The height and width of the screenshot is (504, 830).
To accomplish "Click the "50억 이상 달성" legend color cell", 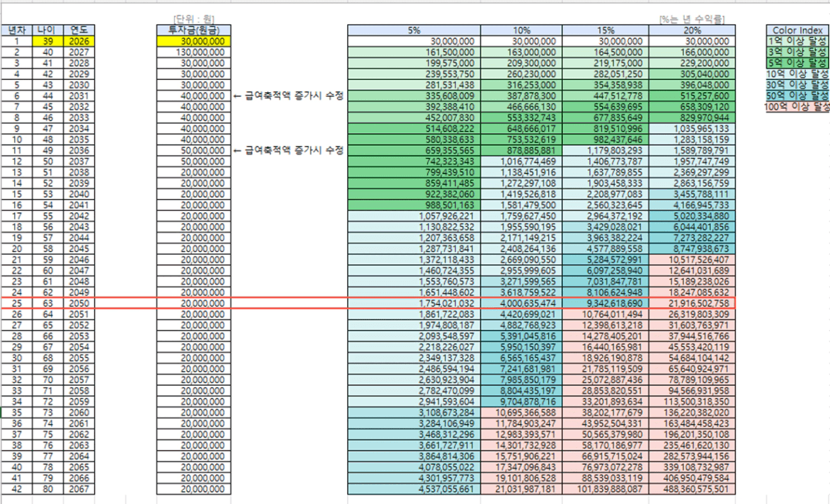I will coord(798,95).
